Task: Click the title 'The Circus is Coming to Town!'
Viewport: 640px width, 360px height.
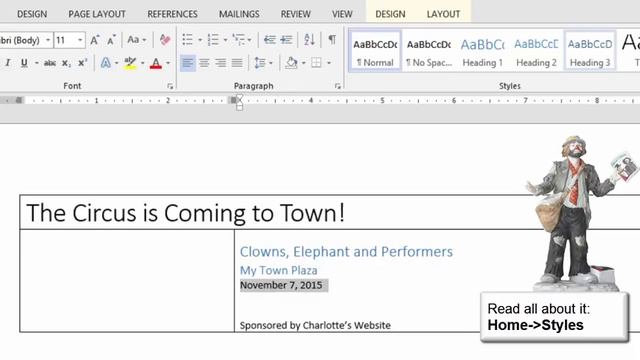Action: [x=185, y=213]
